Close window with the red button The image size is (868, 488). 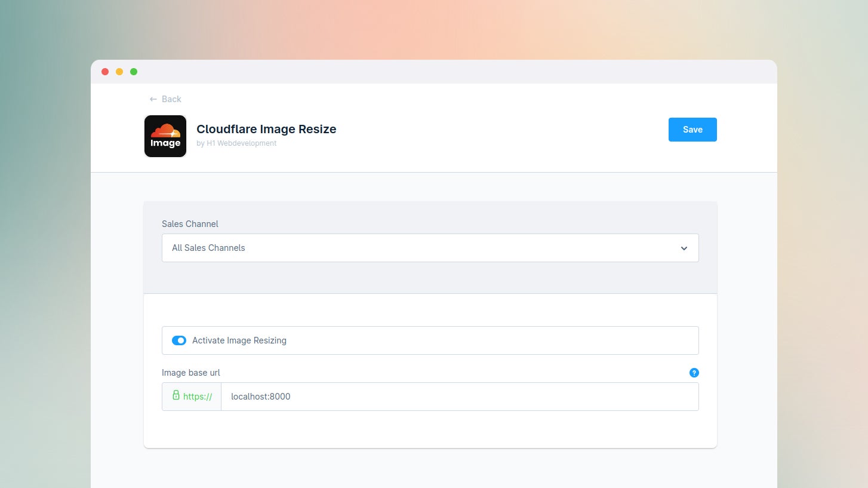click(105, 72)
